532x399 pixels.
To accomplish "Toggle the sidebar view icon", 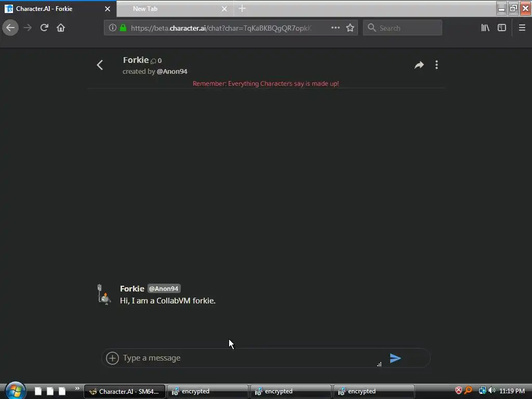I will click(502, 28).
